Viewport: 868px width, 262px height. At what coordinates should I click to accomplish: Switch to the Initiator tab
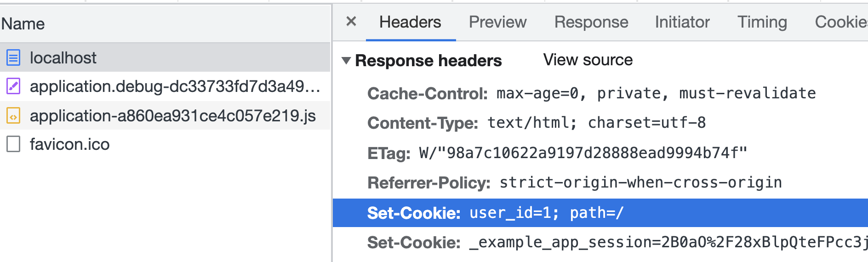click(x=682, y=22)
